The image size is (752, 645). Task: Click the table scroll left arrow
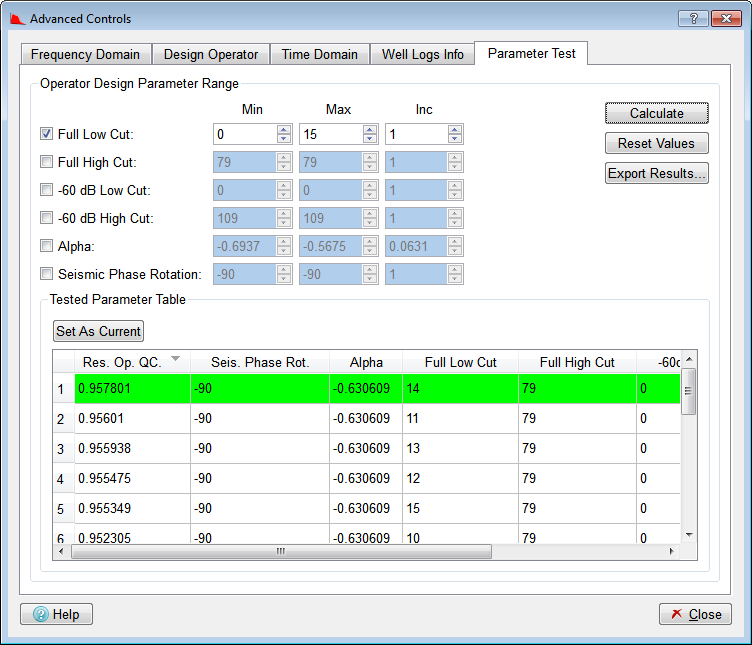coord(61,551)
